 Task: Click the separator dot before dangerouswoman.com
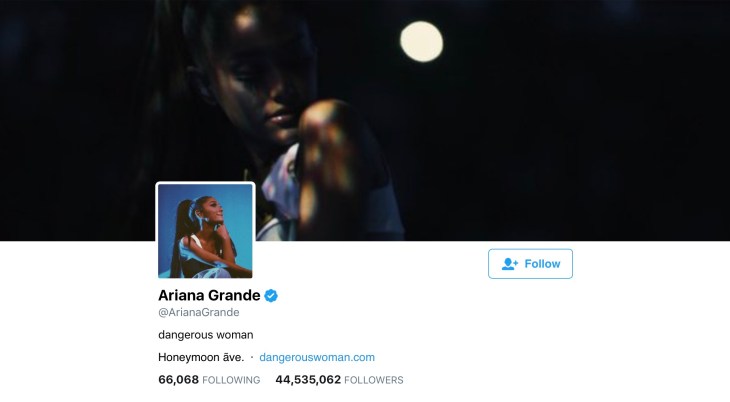pos(252,357)
